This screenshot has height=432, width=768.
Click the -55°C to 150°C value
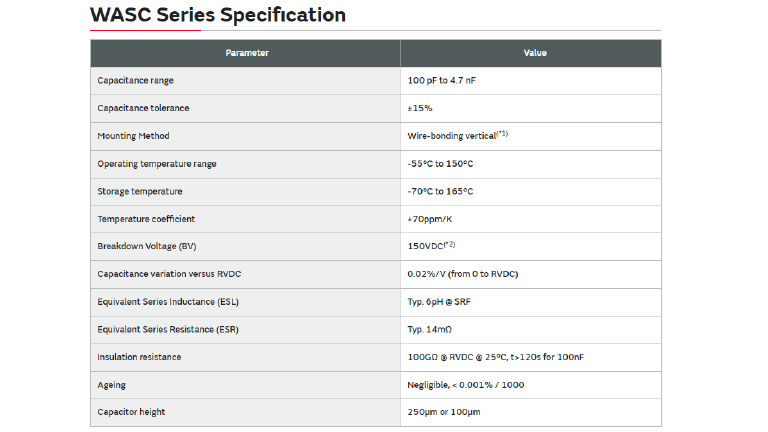(440, 163)
